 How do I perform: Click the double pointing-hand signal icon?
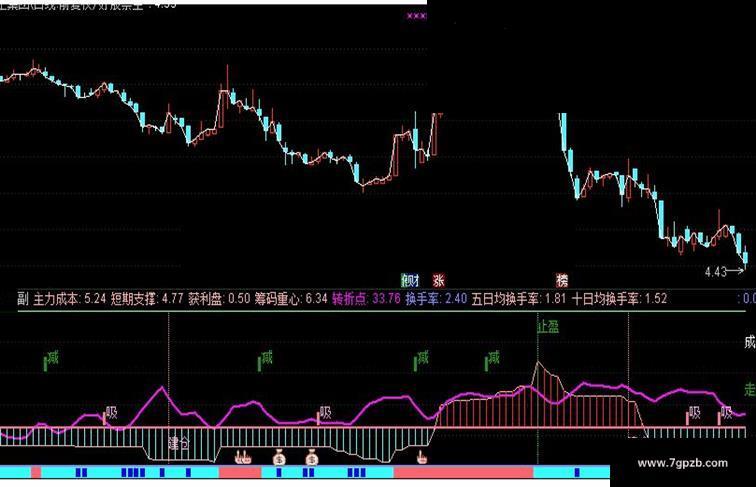[x=243, y=457]
